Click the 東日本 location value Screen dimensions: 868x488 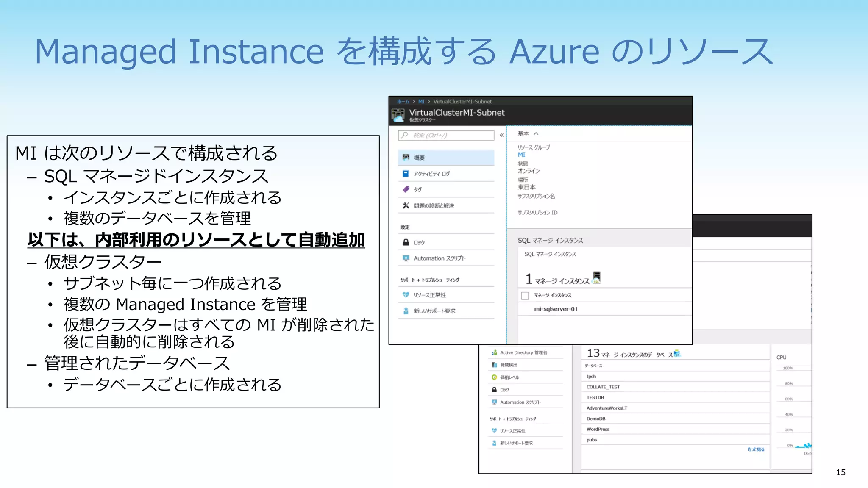[526, 187]
